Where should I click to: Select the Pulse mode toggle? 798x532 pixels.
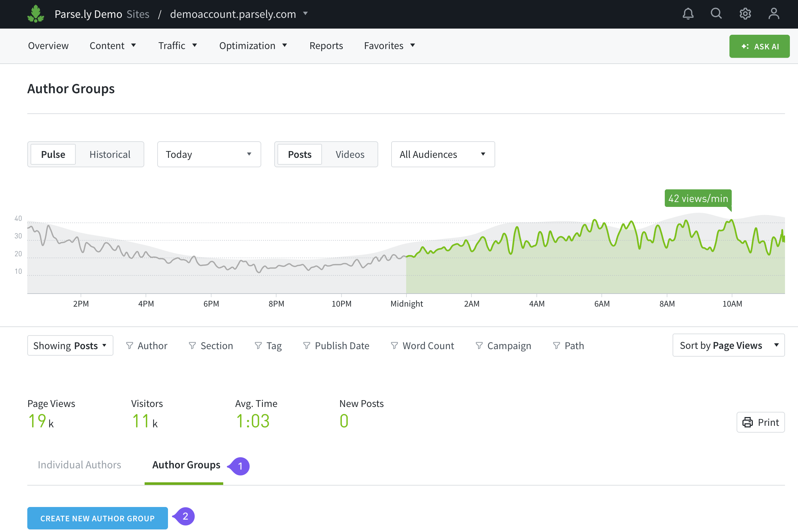pos(53,154)
